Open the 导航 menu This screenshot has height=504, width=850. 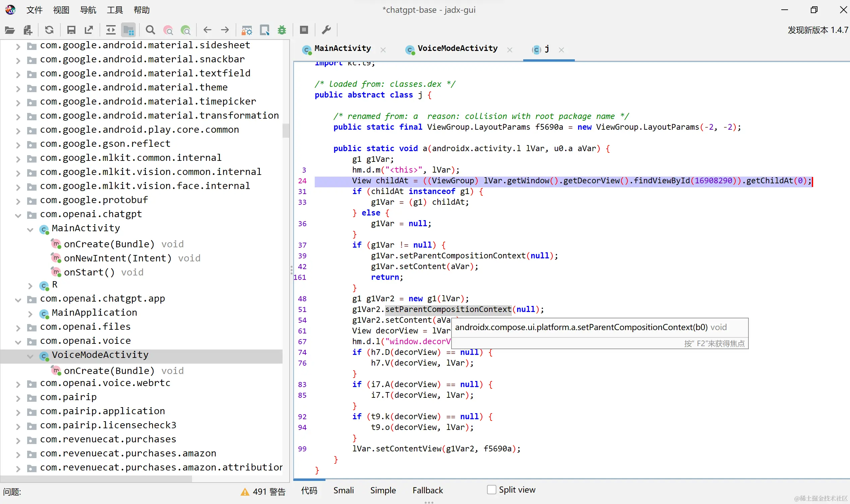click(x=88, y=10)
